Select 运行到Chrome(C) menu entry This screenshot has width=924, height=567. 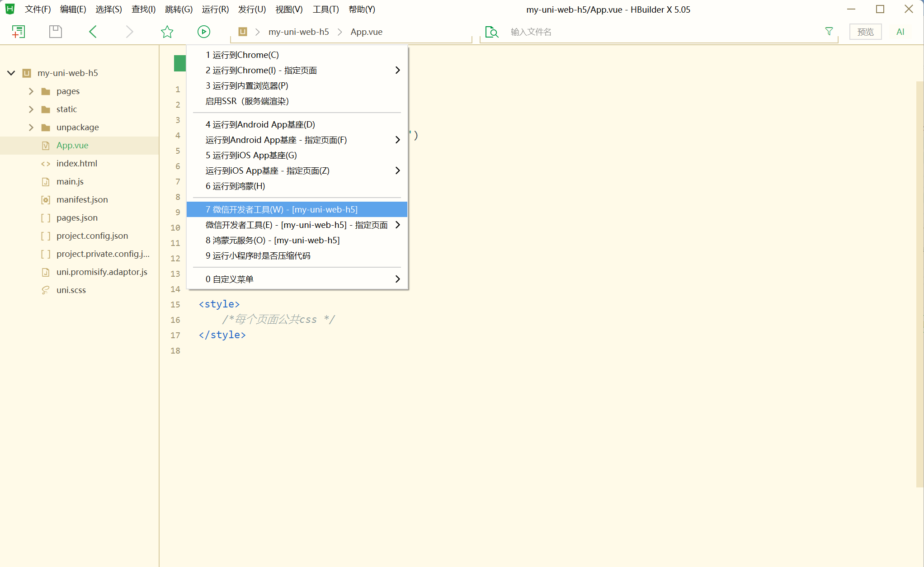(242, 55)
